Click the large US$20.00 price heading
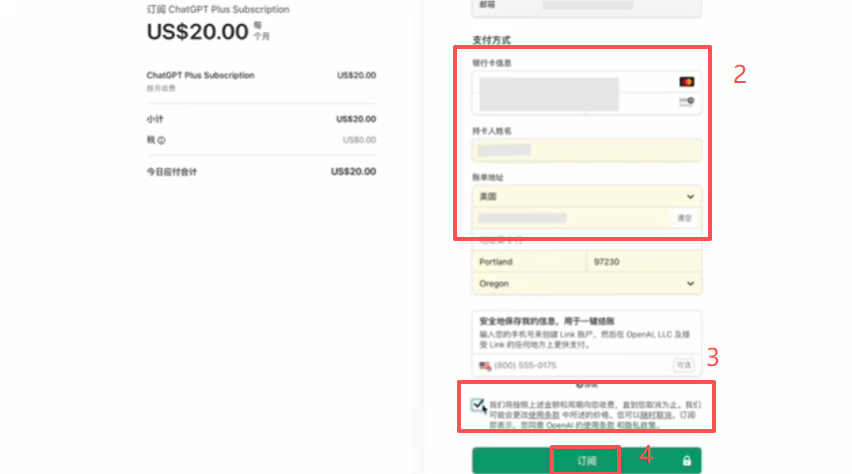Screen dimensions: 852x474 [198, 32]
